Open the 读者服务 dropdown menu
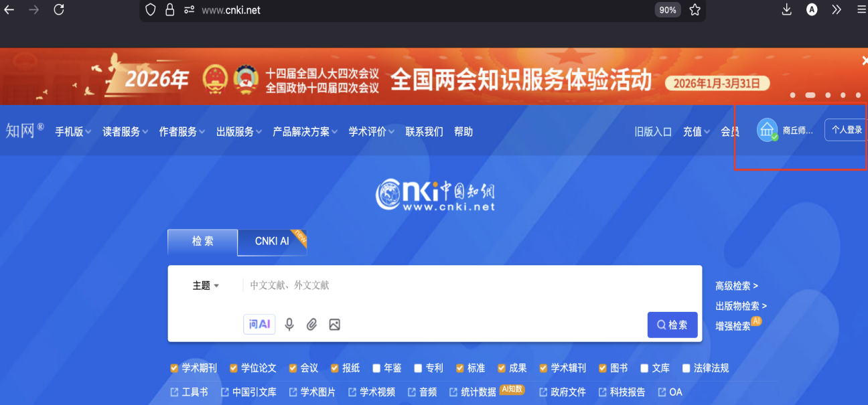The height and width of the screenshot is (405, 868). coord(125,132)
